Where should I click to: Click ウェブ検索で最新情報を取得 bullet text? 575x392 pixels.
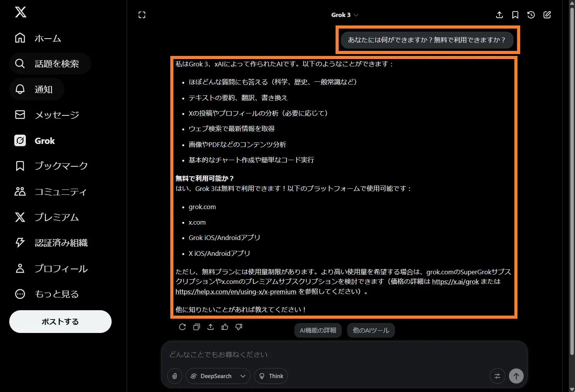tap(232, 128)
